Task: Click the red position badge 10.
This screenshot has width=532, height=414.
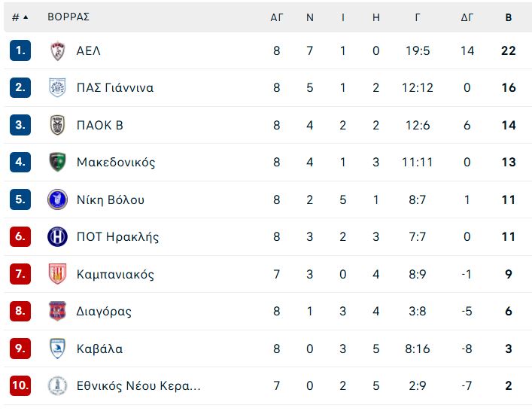Action: point(20,385)
